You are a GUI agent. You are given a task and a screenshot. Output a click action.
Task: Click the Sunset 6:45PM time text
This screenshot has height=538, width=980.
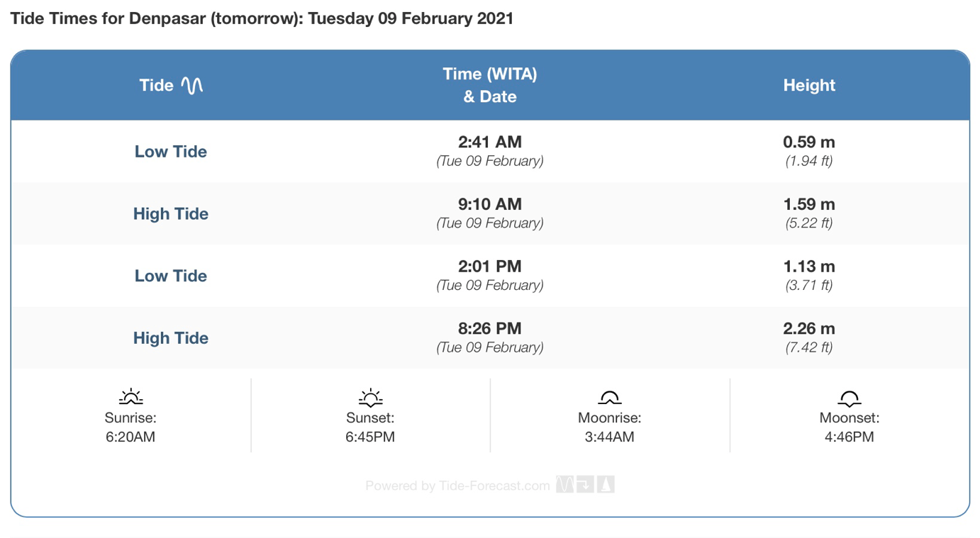(370, 437)
